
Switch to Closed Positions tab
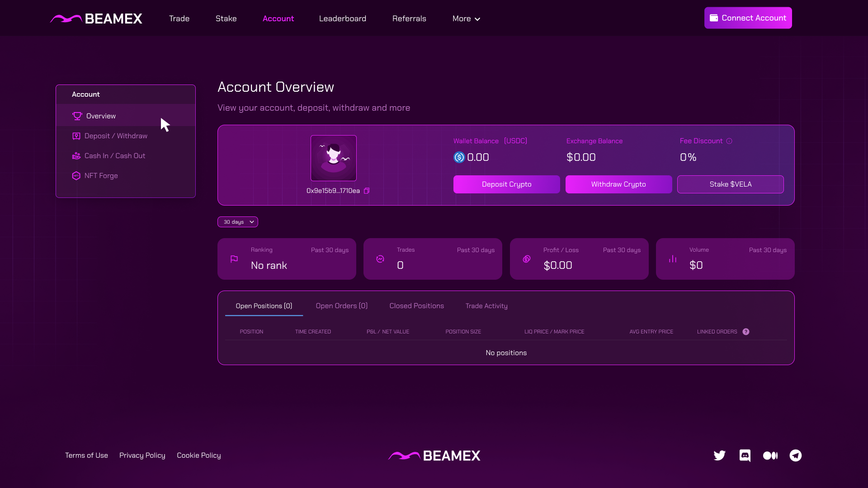416,306
